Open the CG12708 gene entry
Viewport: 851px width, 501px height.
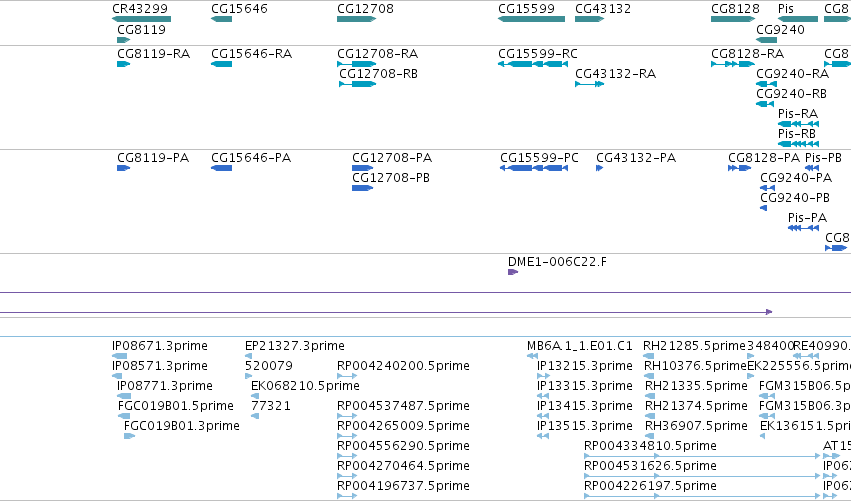click(x=365, y=9)
